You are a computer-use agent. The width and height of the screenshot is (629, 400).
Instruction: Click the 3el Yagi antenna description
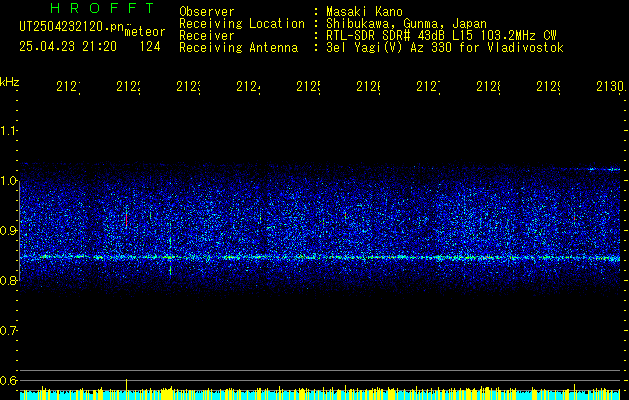pyautogui.click(x=445, y=48)
